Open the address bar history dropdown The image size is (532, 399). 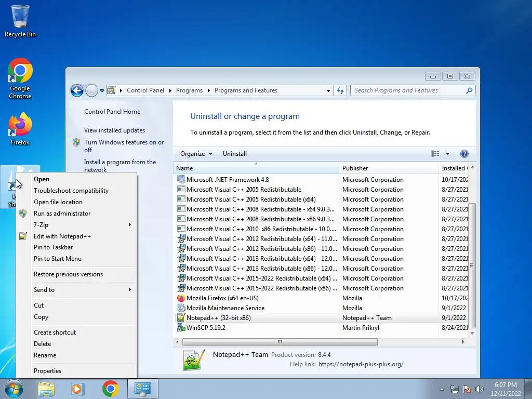[328, 90]
